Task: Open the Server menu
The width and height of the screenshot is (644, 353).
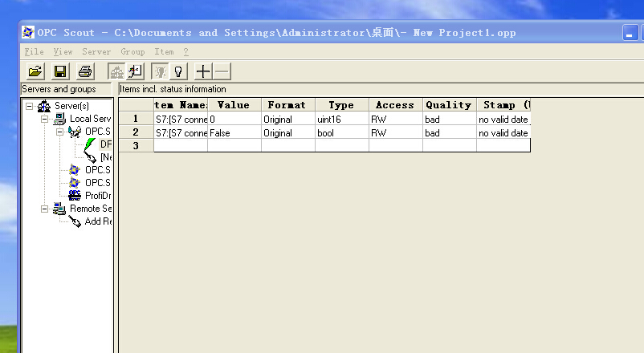Action: tap(96, 51)
